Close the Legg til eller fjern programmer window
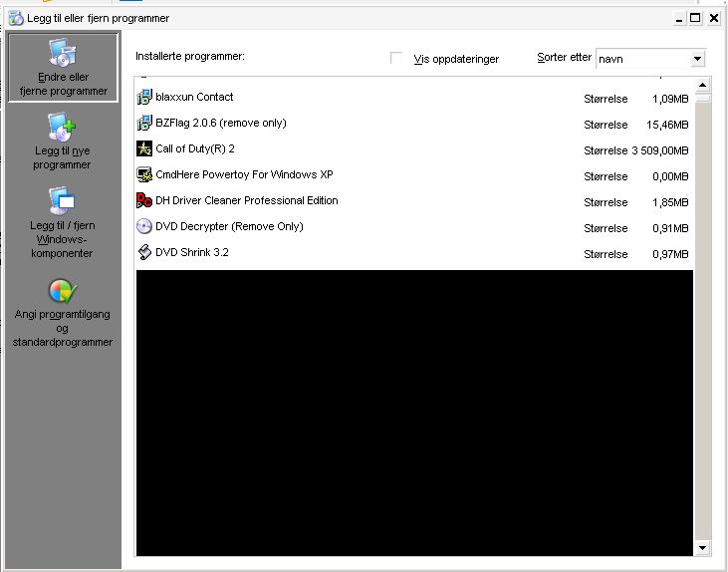This screenshot has height=572, width=728. click(714, 19)
